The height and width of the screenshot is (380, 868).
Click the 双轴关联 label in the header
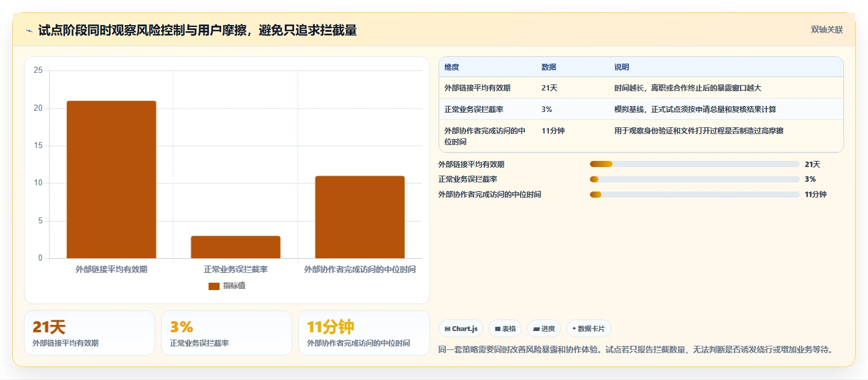pos(826,29)
